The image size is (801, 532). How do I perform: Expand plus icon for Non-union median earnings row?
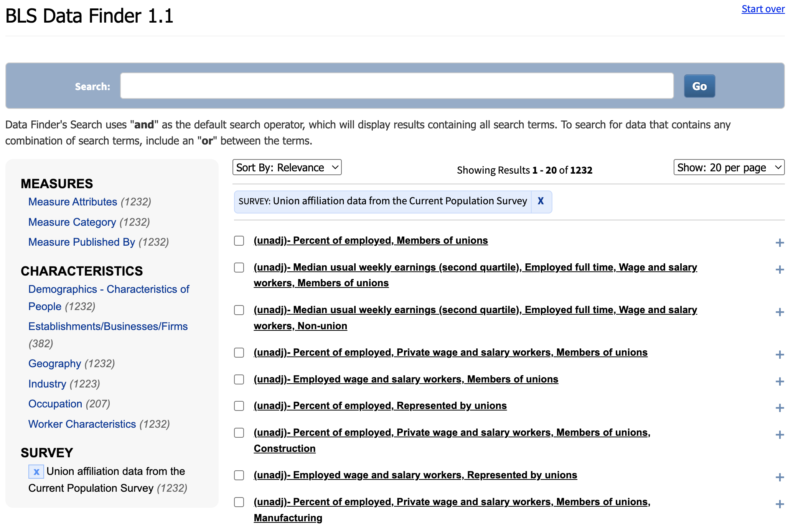coord(779,312)
